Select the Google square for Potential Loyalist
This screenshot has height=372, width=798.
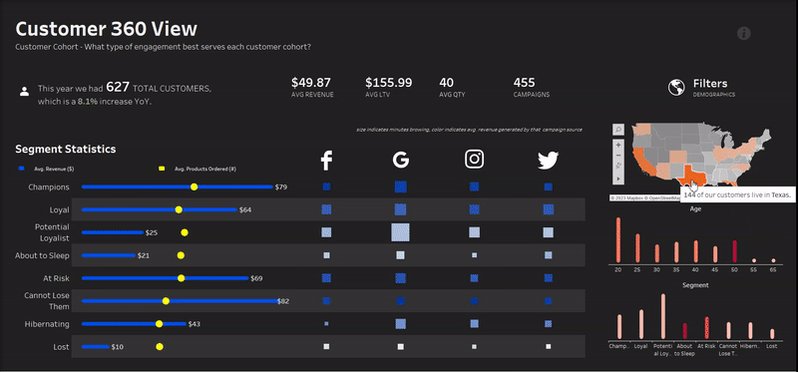click(401, 232)
